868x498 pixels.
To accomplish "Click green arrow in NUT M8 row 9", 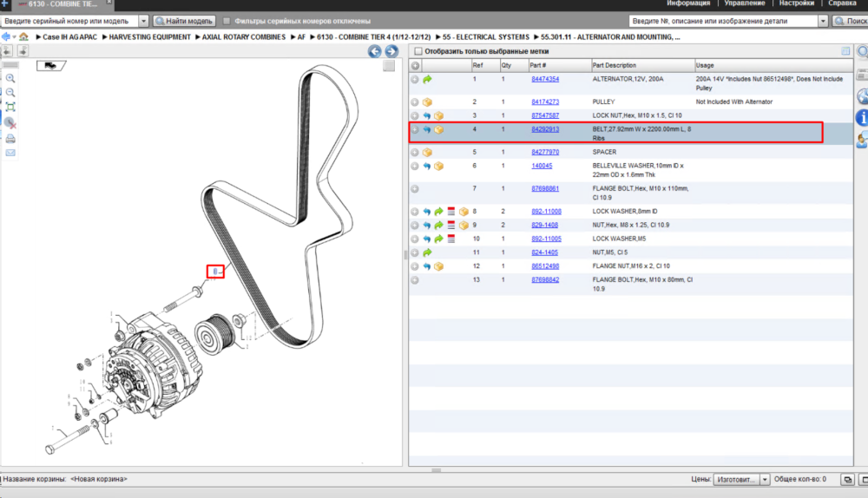I will click(x=439, y=226).
